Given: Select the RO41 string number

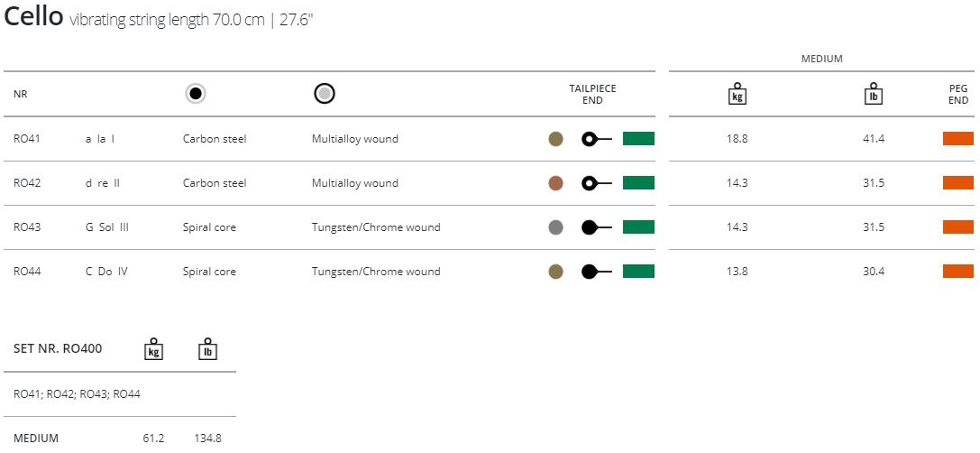Looking at the screenshot, I should click(27, 139).
